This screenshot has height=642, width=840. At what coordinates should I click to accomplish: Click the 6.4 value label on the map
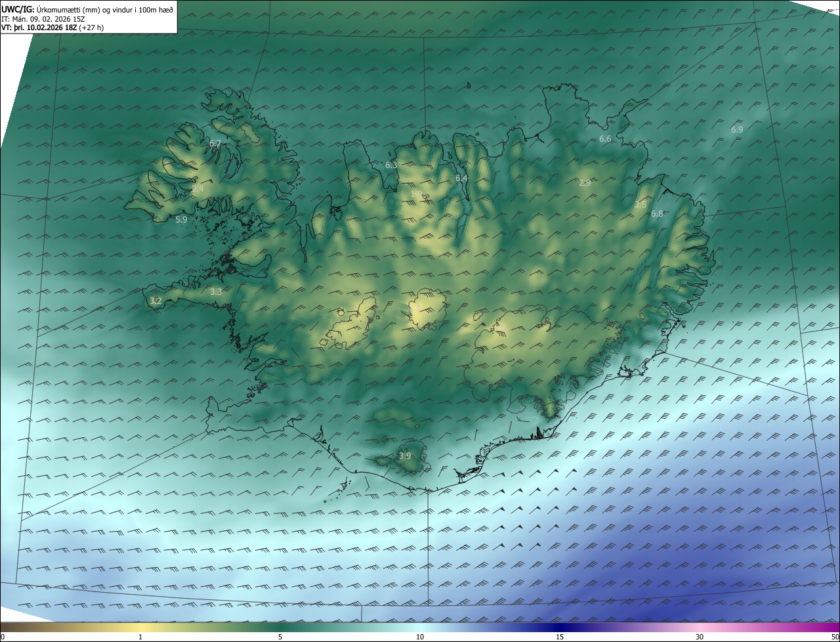tap(461, 178)
